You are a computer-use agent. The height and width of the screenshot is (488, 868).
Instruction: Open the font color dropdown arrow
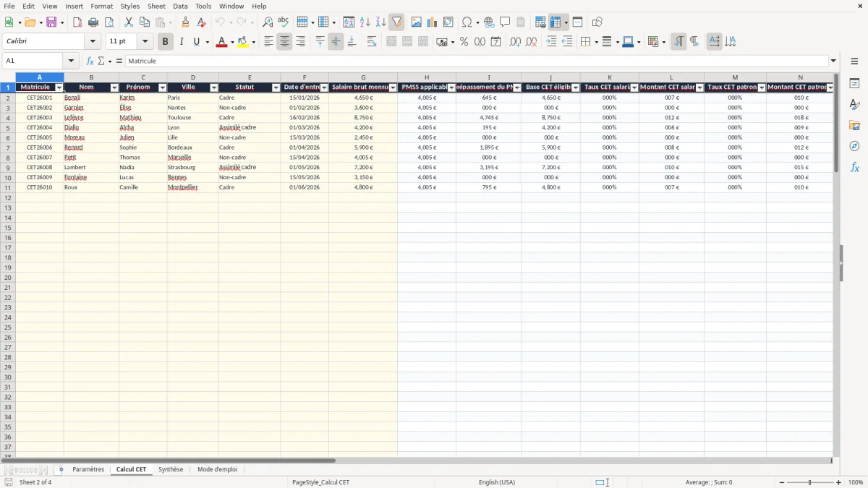(232, 42)
